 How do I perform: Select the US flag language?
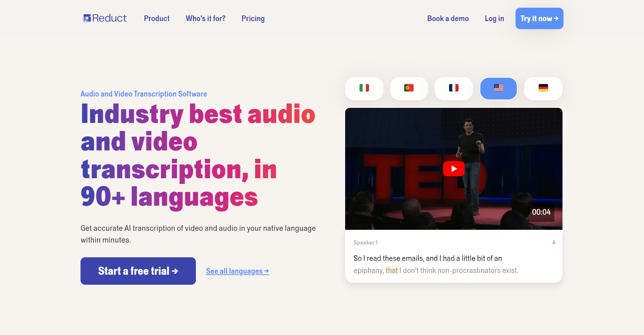(498, 88)
